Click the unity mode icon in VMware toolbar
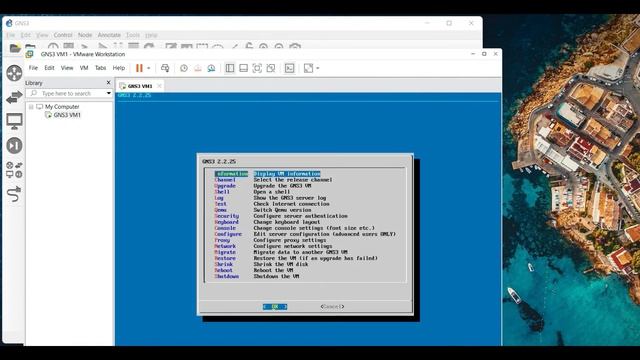Screen dimensions: 640x360 coord(271,68)
